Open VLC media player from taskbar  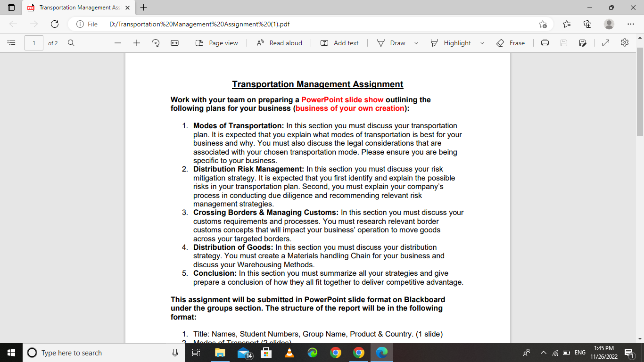289,353
